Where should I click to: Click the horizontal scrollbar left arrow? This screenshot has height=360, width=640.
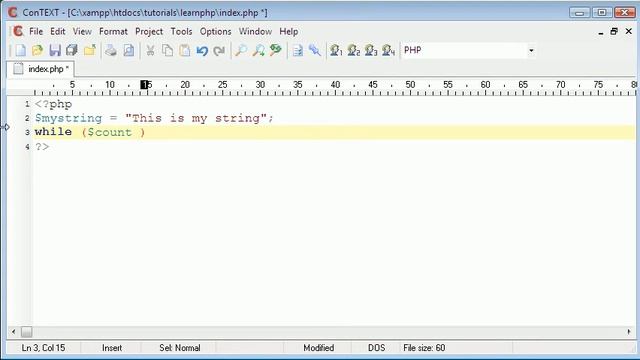[x=13, y=332]
